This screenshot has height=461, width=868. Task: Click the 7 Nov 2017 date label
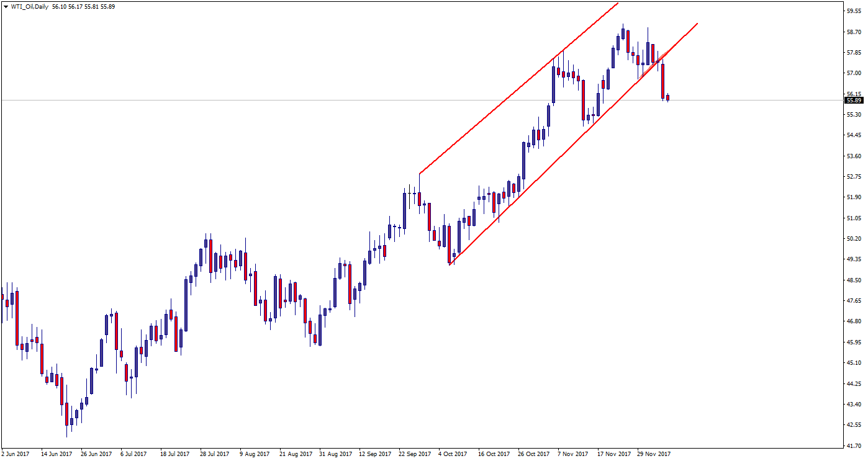click(x=572, y=454)
